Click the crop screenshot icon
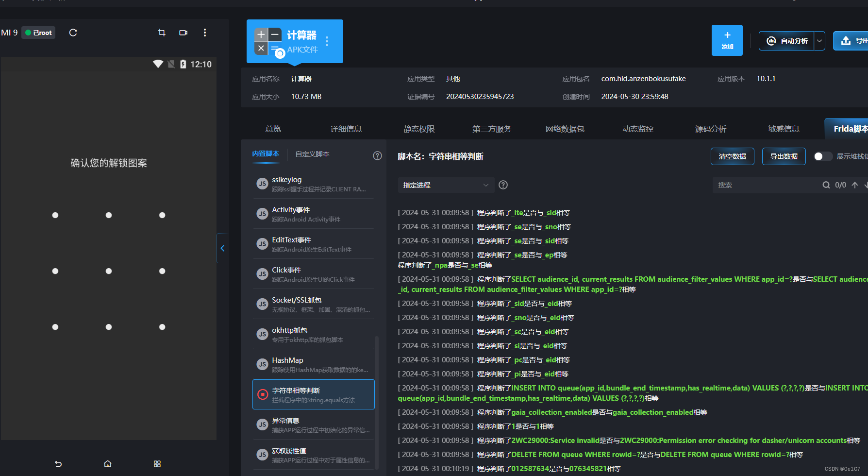 click(162, 33)
